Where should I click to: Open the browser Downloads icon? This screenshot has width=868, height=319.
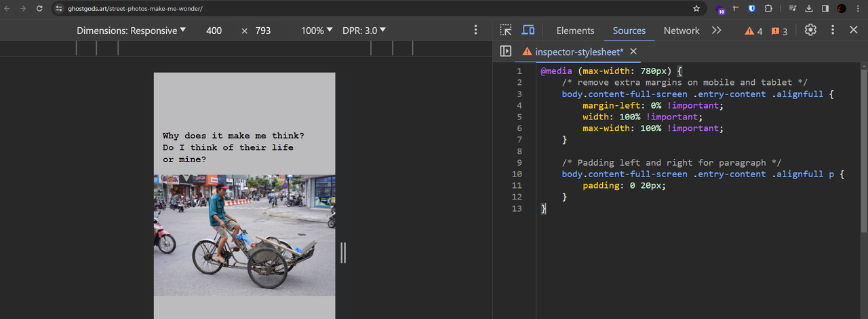[x=809, y=9]
